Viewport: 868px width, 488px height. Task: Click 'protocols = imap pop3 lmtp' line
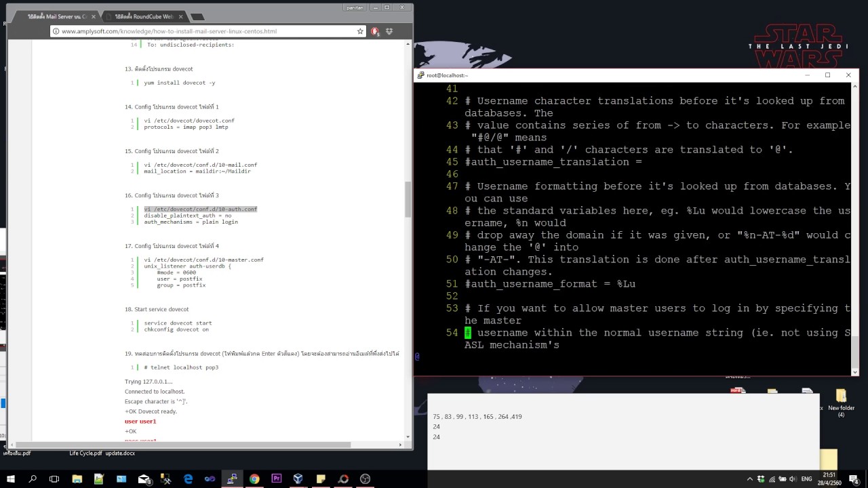pos(186,127)
